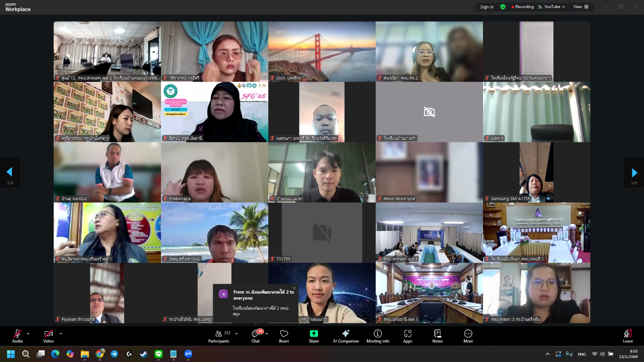The image size is (644, 362).
Task: Unmute the Audio microphone
Action: tap(18, 336)
